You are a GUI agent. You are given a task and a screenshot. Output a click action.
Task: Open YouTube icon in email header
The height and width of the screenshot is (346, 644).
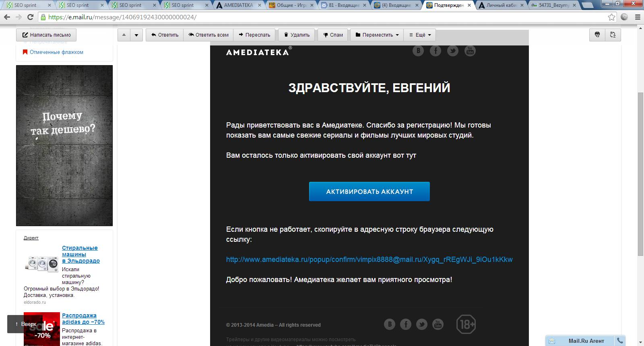470,51
